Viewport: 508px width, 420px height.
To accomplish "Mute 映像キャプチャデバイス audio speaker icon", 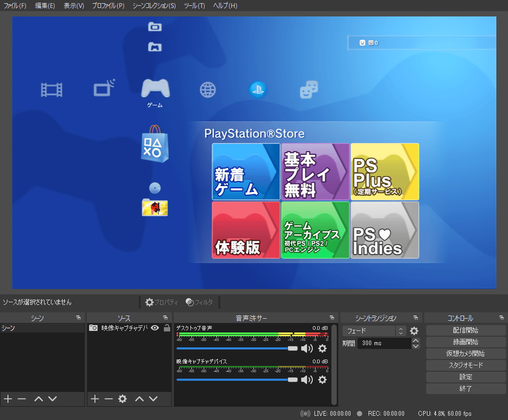I will pyautogui.click(x=307, y=380).
